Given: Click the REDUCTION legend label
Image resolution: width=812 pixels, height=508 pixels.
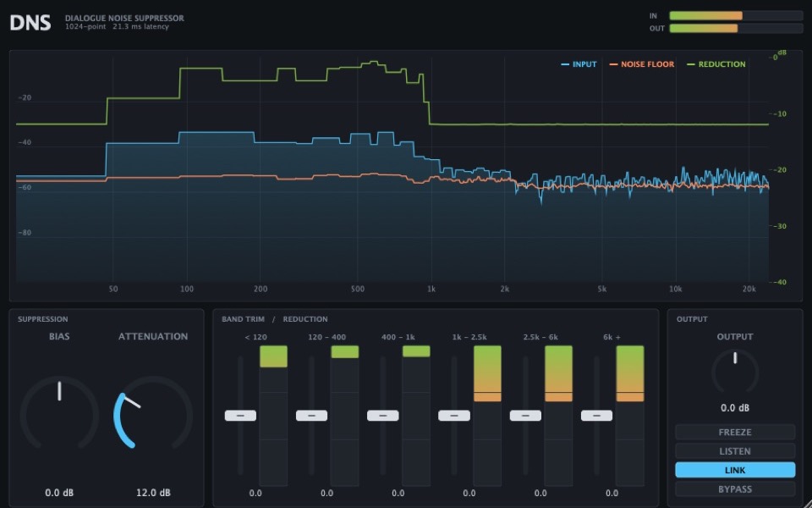Looking at the screenshot, I should tap(721, 64).
